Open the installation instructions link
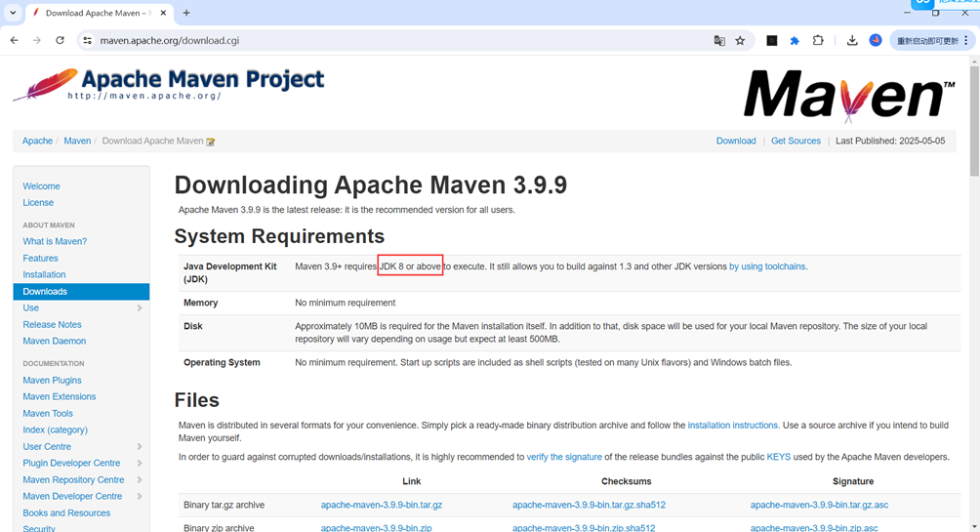The width and height of the screenshot is (980, 532). click(x=732, y=426)
